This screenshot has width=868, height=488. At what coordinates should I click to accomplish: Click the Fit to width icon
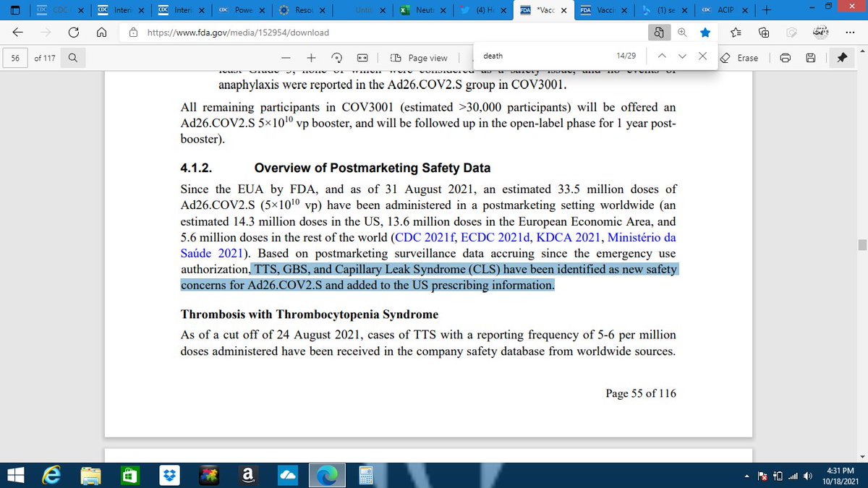point(363,58)
